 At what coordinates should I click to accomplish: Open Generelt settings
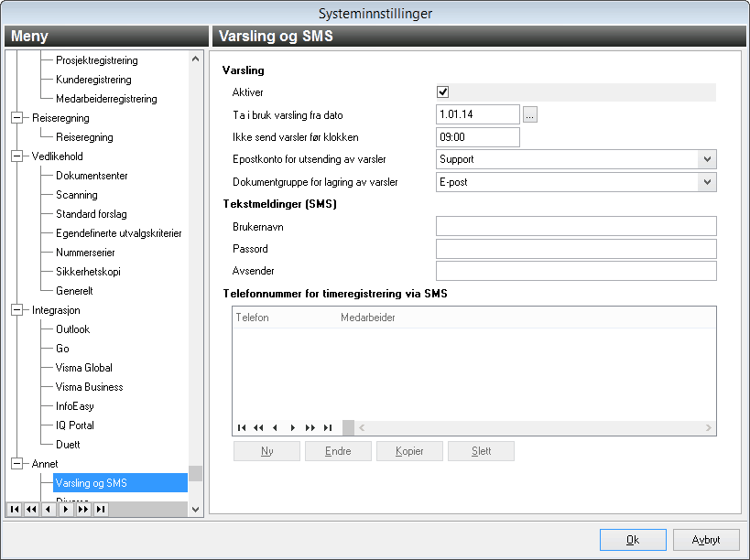point(74,290)
